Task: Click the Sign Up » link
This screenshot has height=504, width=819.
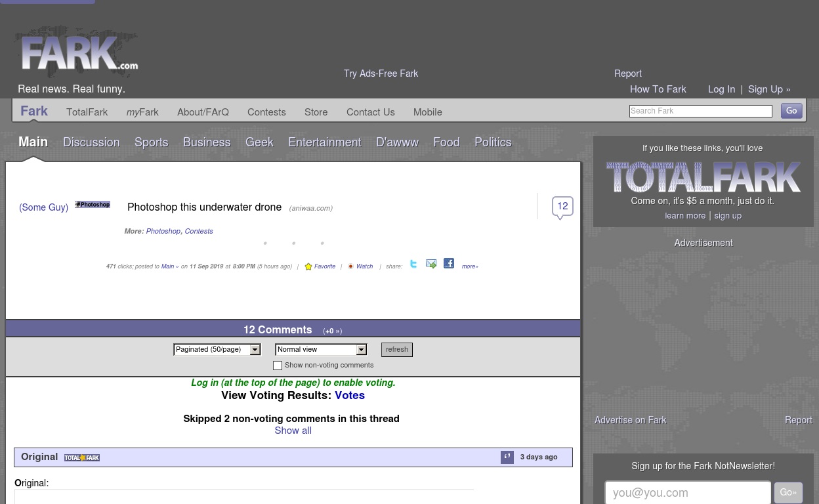Action: 769,89
